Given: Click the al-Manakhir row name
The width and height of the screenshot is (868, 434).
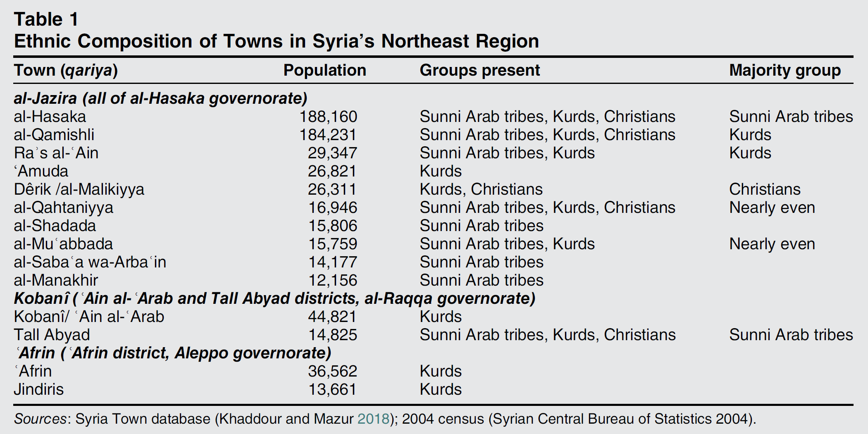Looking at the screenshot, I should 56,280.
